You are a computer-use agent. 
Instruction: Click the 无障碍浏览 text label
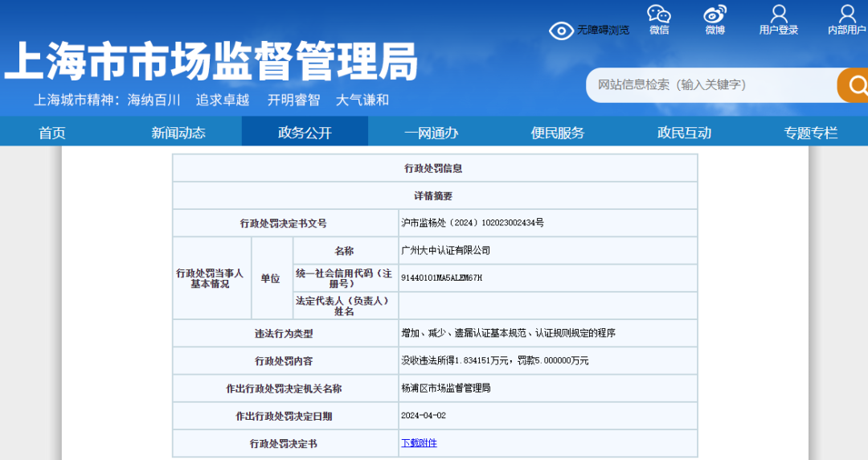(603, 31)
